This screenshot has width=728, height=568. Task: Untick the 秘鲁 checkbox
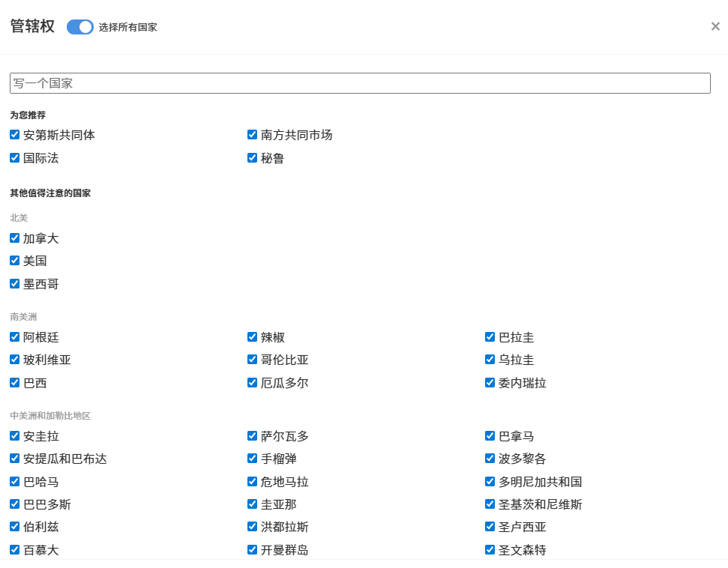pyautogui.click(x=253, y=158)
